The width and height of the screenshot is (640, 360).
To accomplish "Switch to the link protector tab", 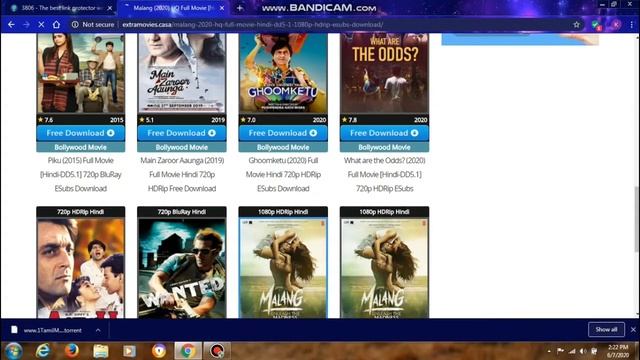I will coord(61,8).
